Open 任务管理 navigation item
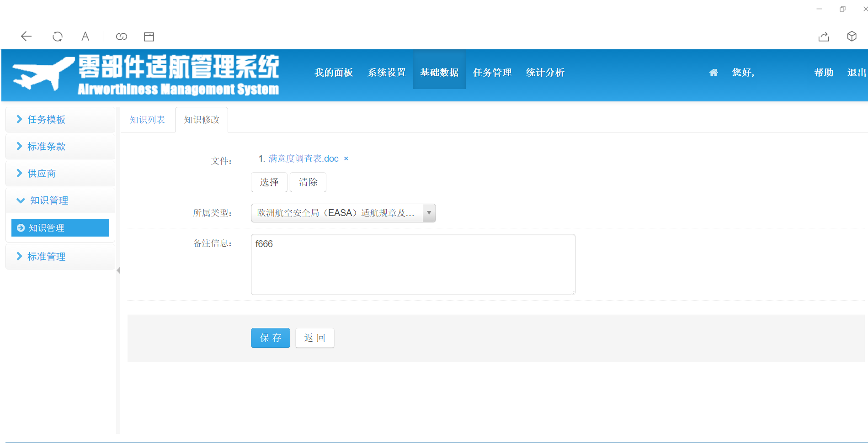 click(x=492, y=73)
